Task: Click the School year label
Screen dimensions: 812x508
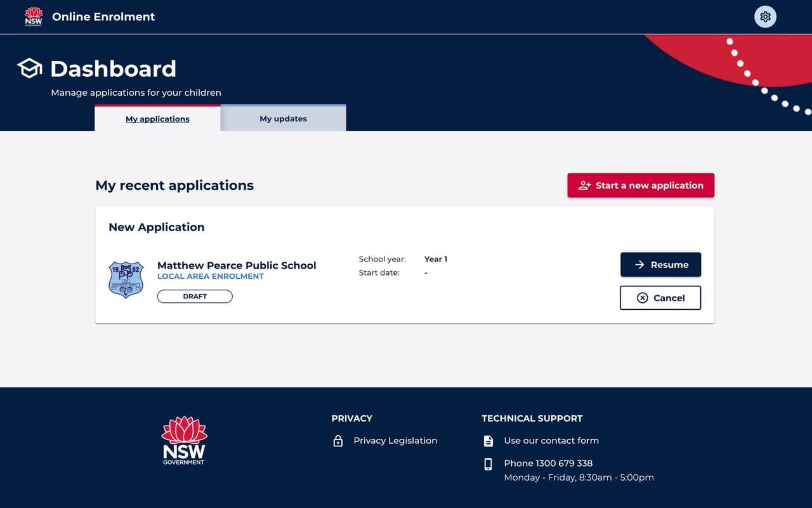Action: click(x=383, y=259)
